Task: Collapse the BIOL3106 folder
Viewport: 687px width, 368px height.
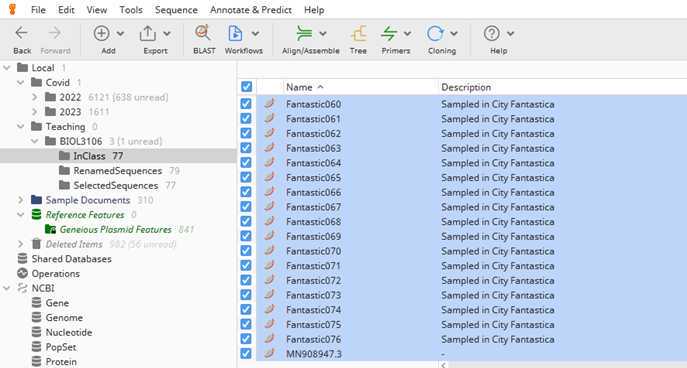Action: (35, 142)
